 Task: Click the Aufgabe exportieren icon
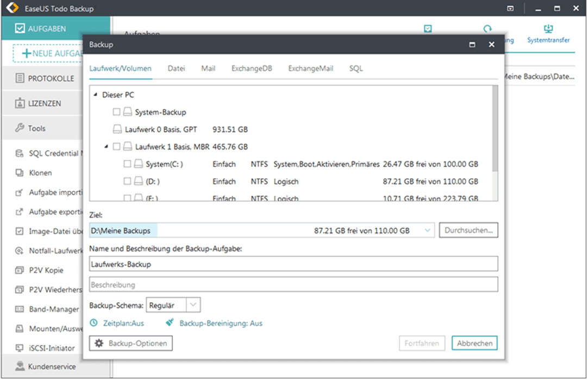pyautogui.click(x=19, y=212)
